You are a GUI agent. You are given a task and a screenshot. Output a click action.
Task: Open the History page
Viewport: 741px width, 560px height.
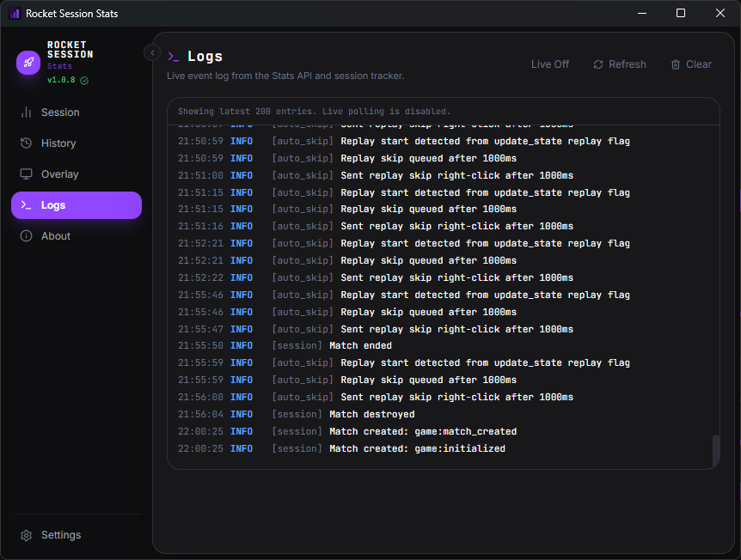pyautogui.click(x=77, y=143)
